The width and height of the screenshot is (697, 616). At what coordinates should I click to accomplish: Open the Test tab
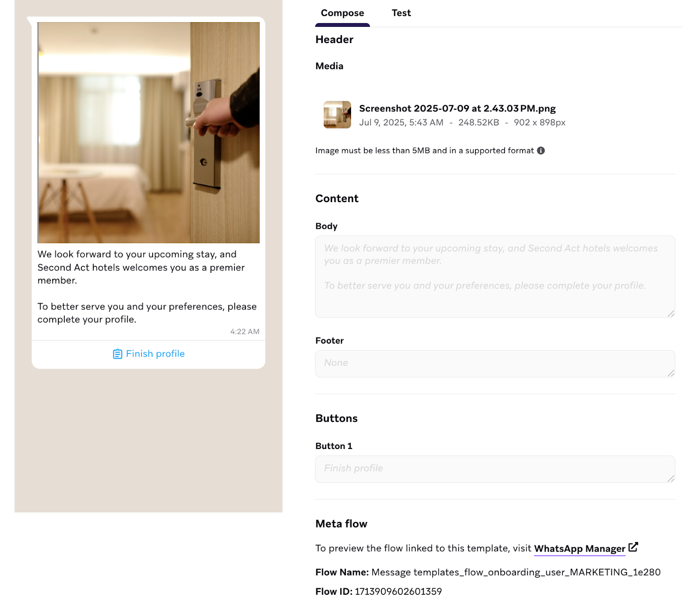click(x=401, y=13)
